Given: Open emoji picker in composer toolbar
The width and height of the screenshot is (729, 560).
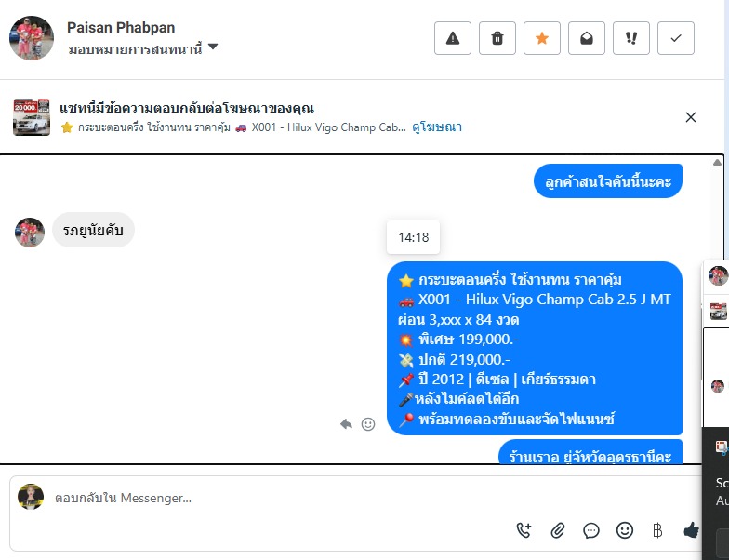Looking at the screenshot, I should [625, 530].
